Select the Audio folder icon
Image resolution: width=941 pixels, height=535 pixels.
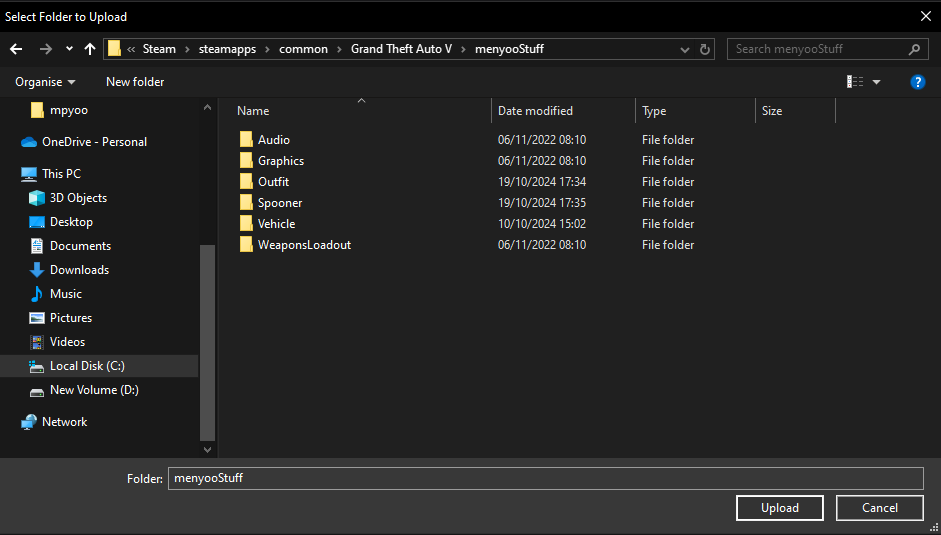point(246,140)
